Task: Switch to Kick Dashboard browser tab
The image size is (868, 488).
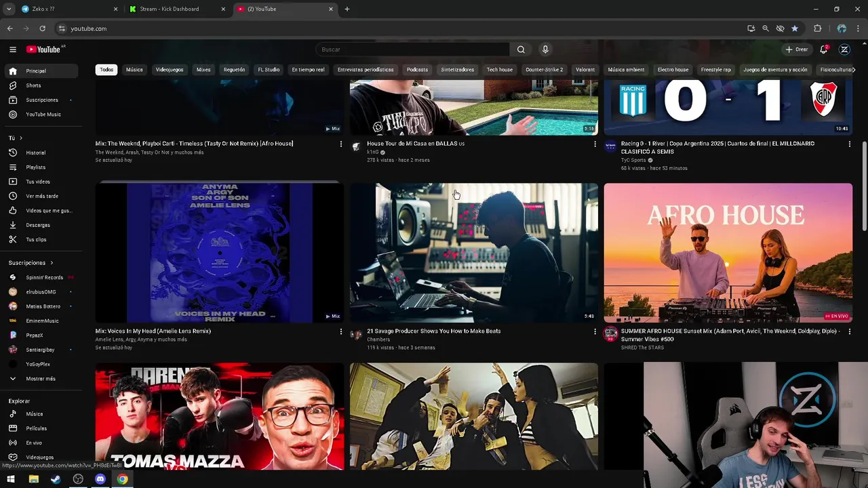Action: coord(178,9)
